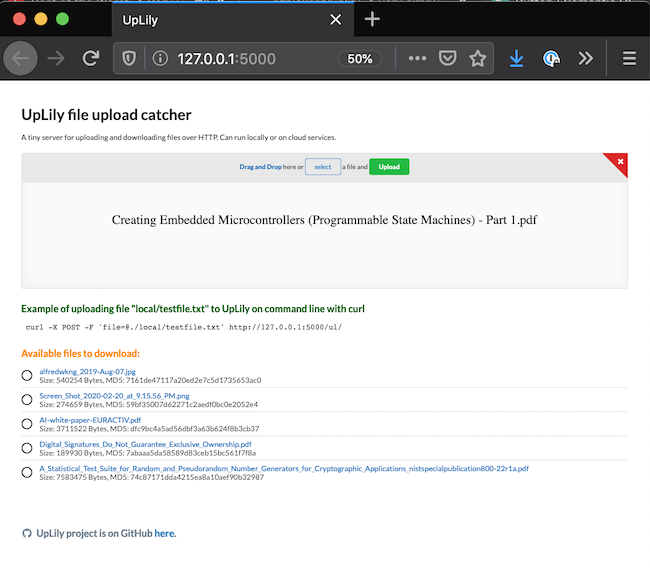Click the browser back arrow button

coord(20,58)
